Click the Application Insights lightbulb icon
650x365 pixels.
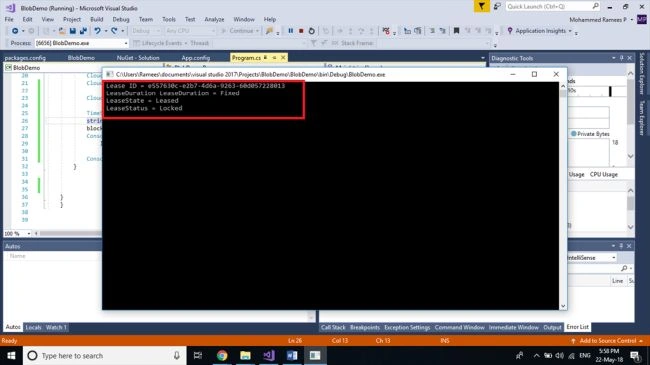point(510,31)
